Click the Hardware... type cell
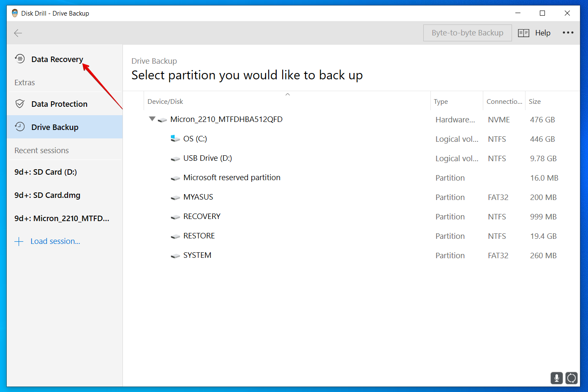This screenshot has width=588, height=392. coord(455,120)
